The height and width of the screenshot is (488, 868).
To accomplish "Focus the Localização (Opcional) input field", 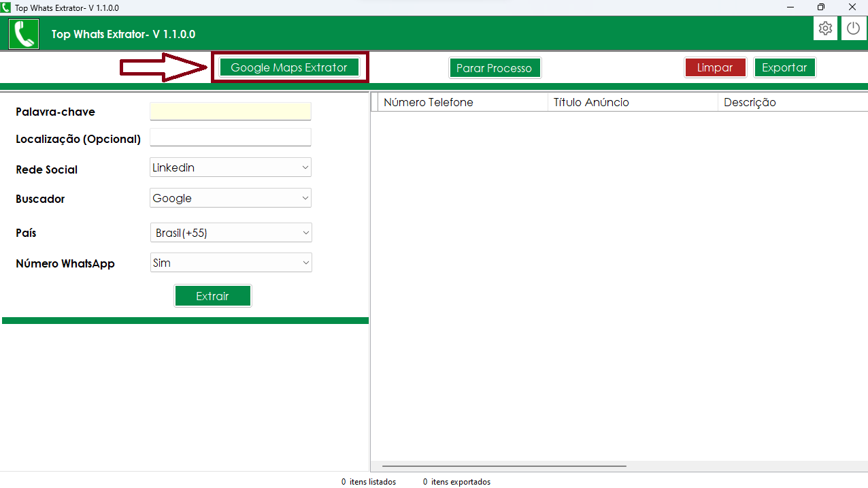I will point(231,137).
